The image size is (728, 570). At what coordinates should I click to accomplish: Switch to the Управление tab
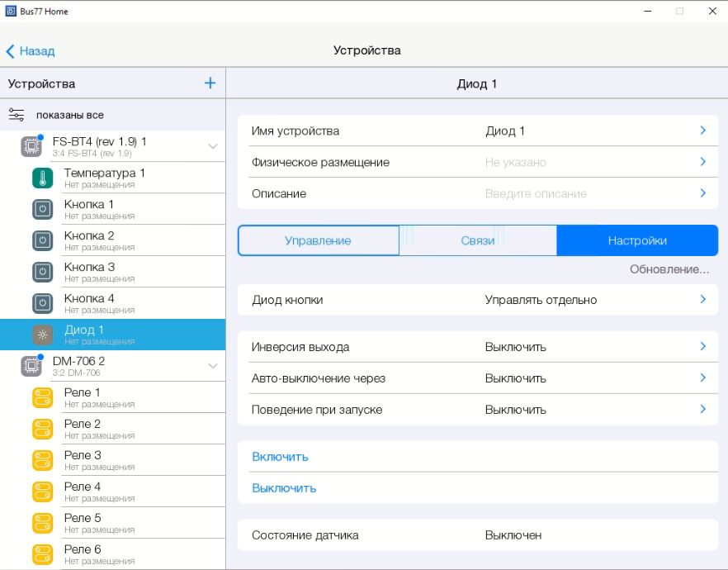click(x=318, y=240)
